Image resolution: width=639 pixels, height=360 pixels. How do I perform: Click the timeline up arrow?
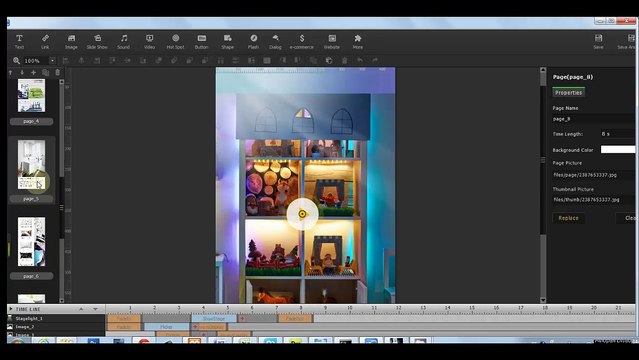point(81,309)
